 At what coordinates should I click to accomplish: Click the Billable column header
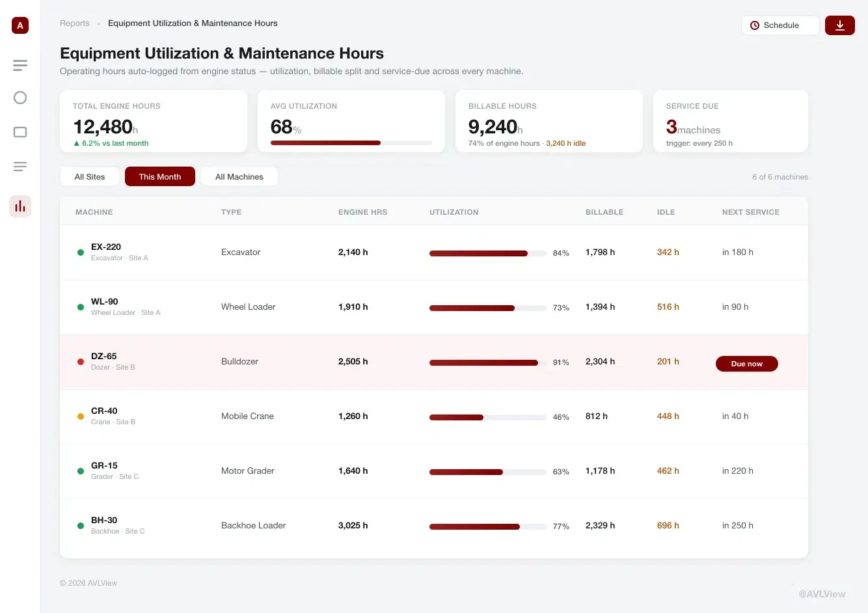(604, 212)
